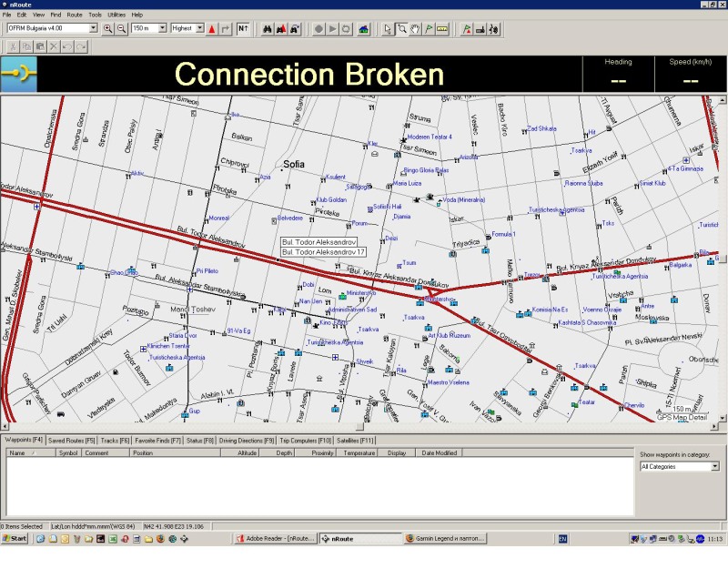Click the Undo arrow icon
728x579 pixels.
click(x=67, y=46)
